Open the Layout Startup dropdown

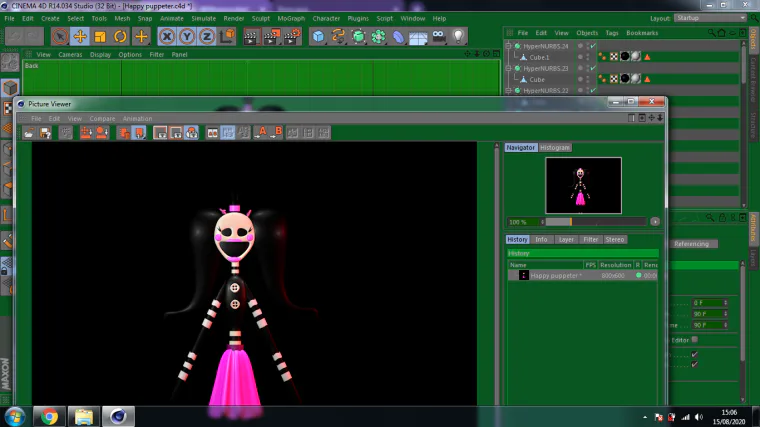pyautogui.click(x=710, y=18)
